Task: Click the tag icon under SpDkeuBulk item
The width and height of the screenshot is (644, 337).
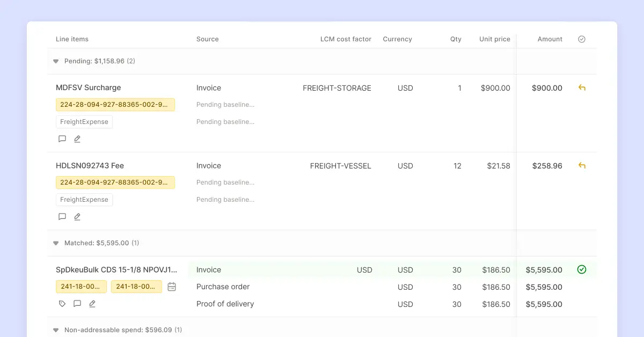Action: point(62,304)
